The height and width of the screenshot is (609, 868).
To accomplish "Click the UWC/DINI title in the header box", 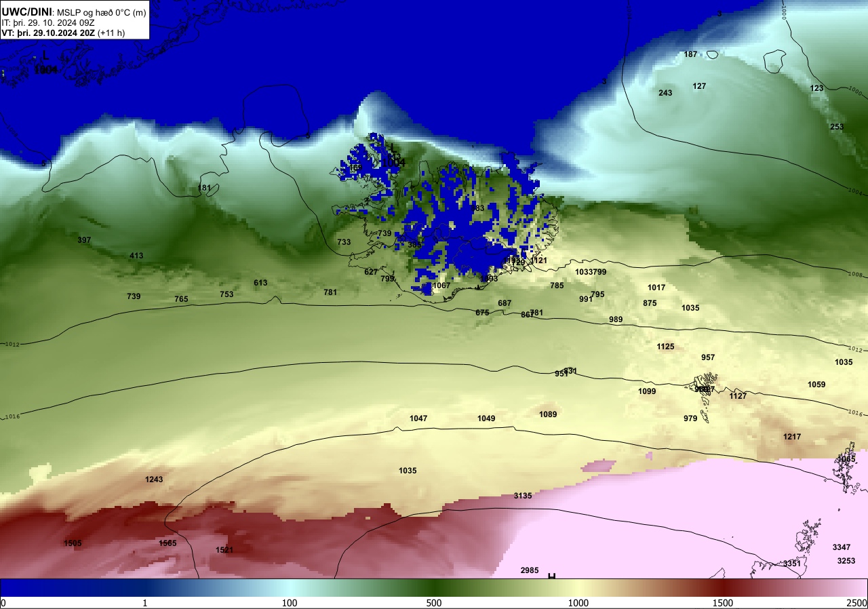I will point(28,11).
